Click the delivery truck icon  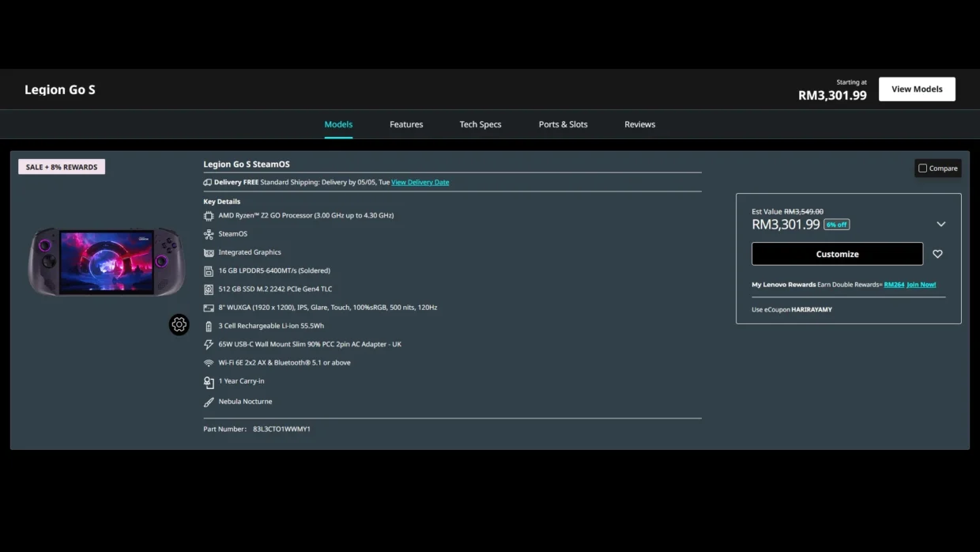207,183
